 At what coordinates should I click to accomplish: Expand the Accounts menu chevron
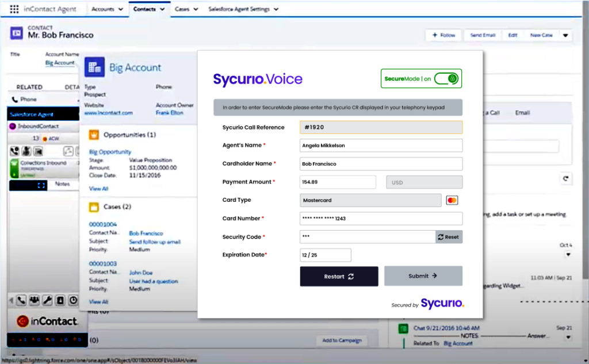pos(121,9)
